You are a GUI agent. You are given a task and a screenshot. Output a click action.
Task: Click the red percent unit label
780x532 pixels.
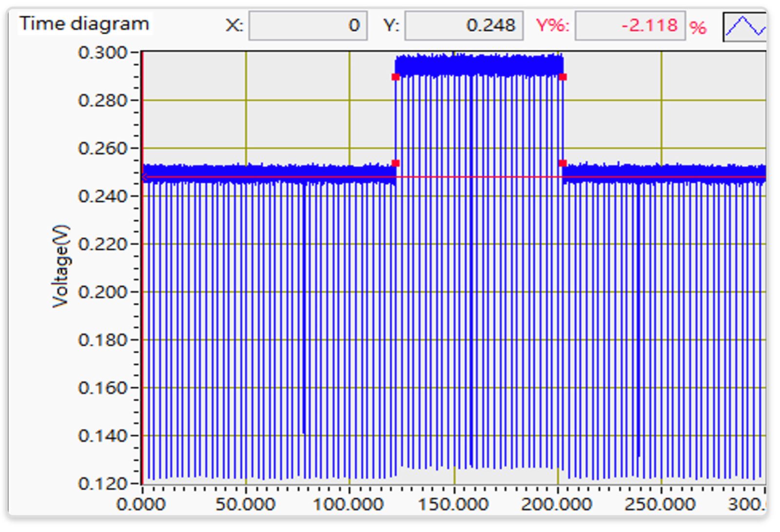point(698,27)
